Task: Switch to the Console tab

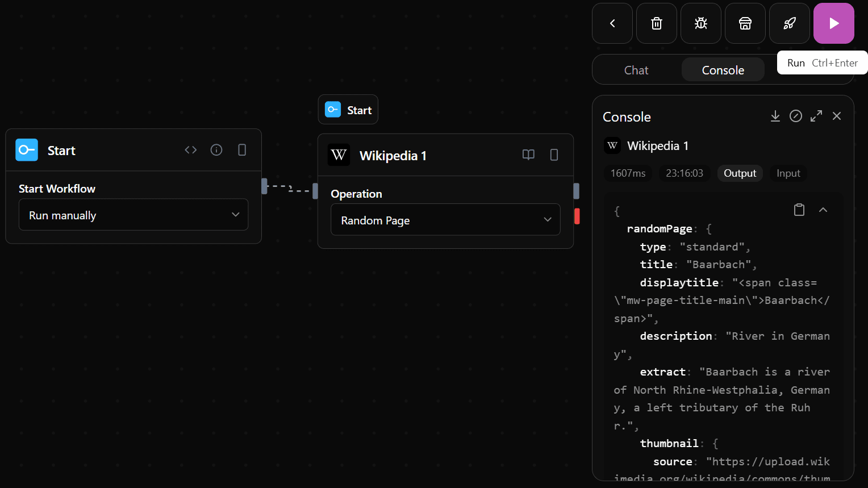Action: (723, 70)
